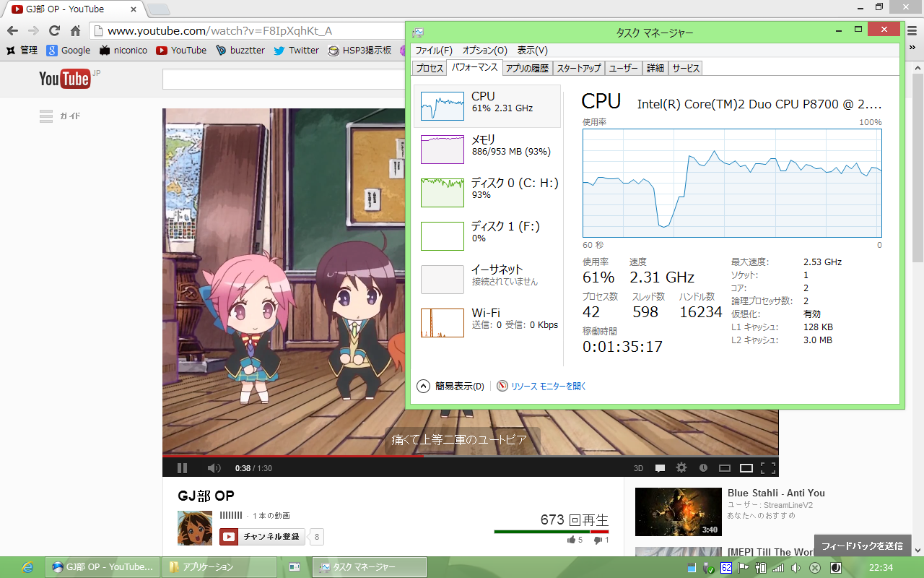The image size is (924, 578).
Task: Toggle 3D mode in video player
Action: [x=638, y=468]
